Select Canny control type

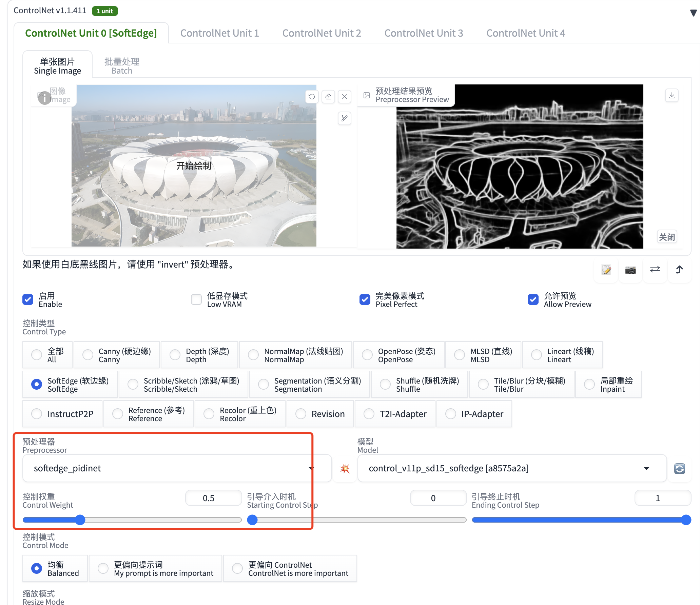[117, 355]
